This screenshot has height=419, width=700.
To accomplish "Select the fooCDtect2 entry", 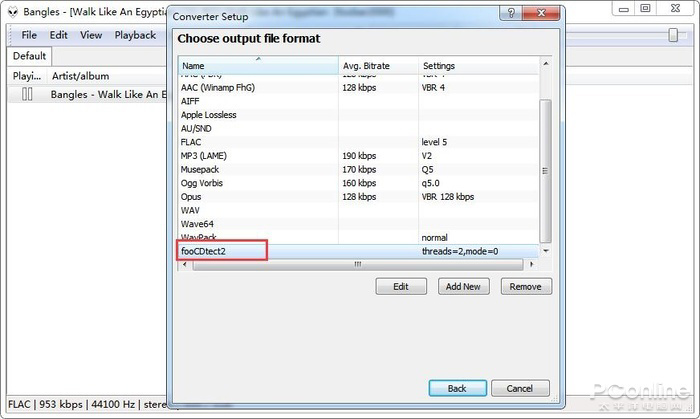I will (x=358, y=251).
